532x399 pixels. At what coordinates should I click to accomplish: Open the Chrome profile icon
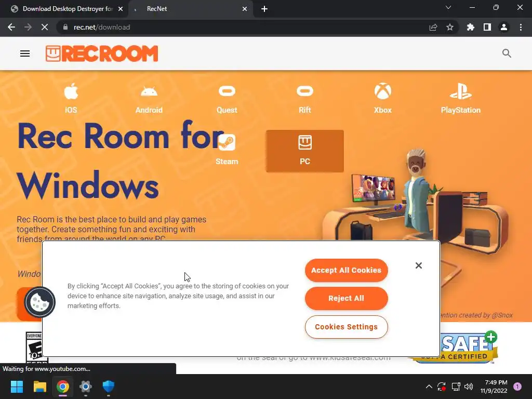click(504, 27)
